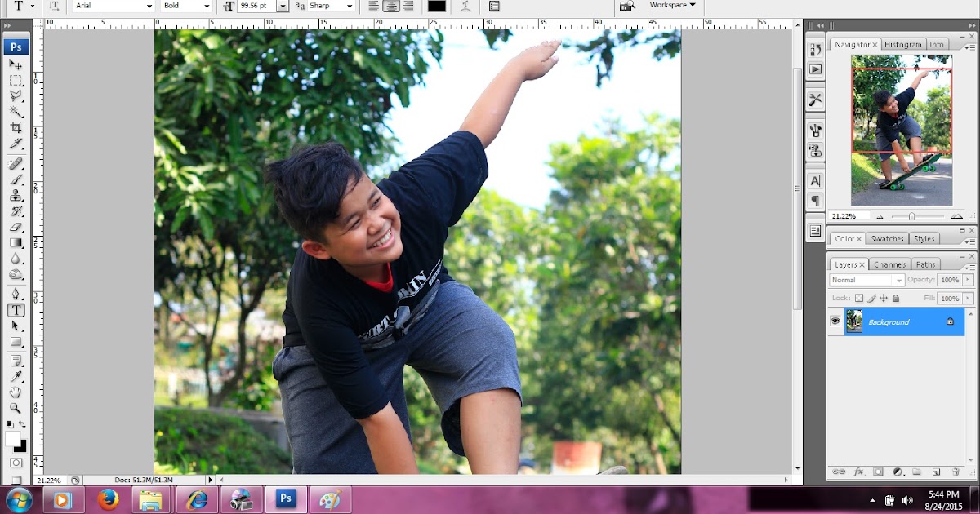Create new fill or adjustment layer

point(898,472)
